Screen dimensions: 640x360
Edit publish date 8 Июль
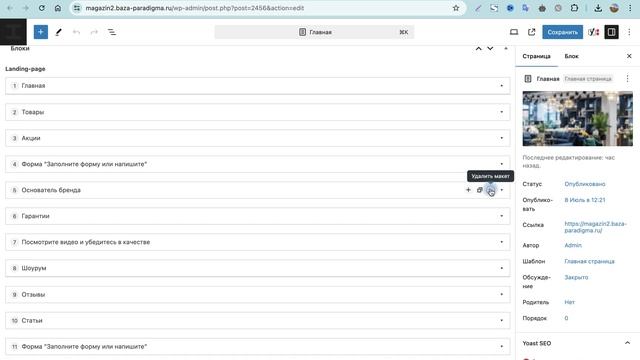[x=584, y=200]
